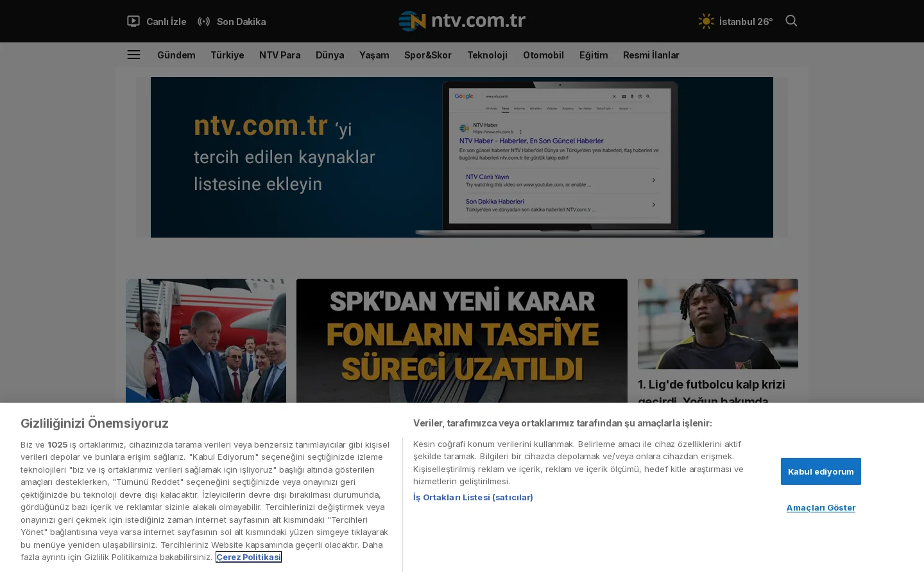Image resolution: width=924 pixels, height=578 pixels.
Task: Open Resmi İlanlar section
Action: coord(651,55)
